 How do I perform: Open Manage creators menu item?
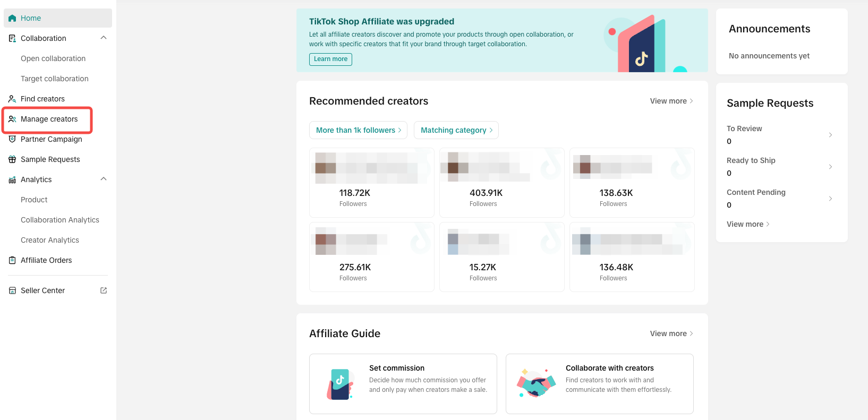click(49, 119)
